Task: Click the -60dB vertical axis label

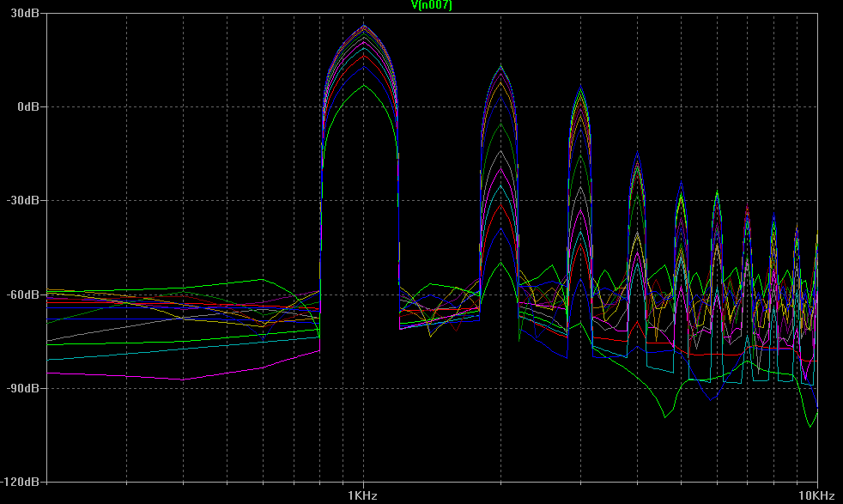Action: (25, 295)
